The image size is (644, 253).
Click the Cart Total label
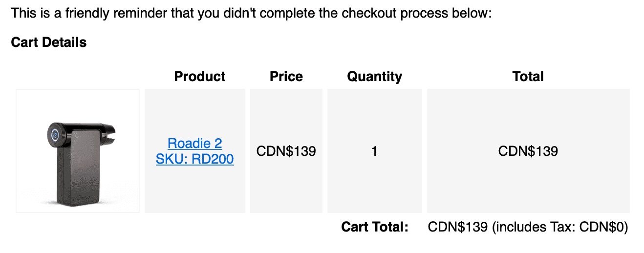point(375,227)
